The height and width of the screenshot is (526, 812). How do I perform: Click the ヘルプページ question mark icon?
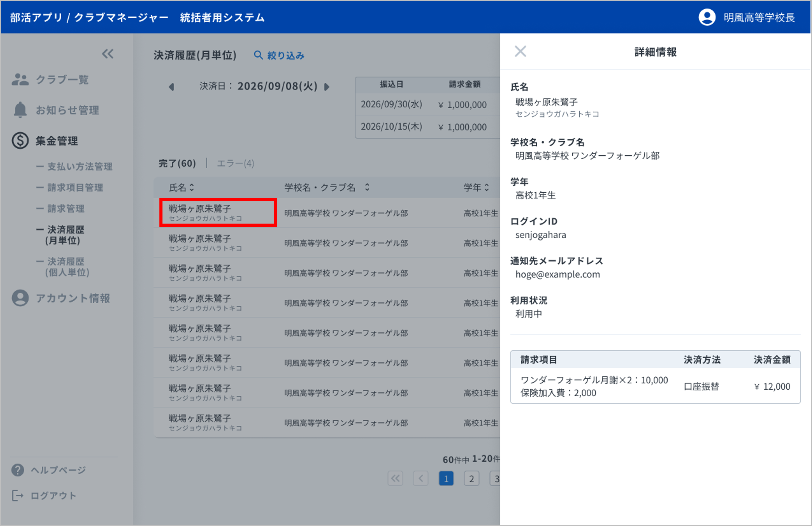[x=18, y=470]
